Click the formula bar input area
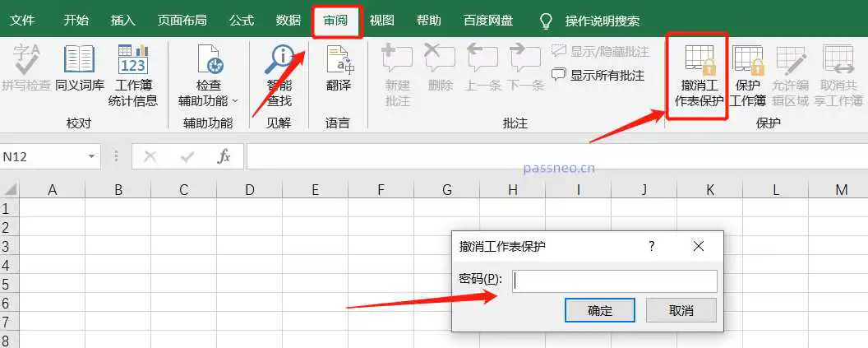The image size is (868, 348). [557, 157]
